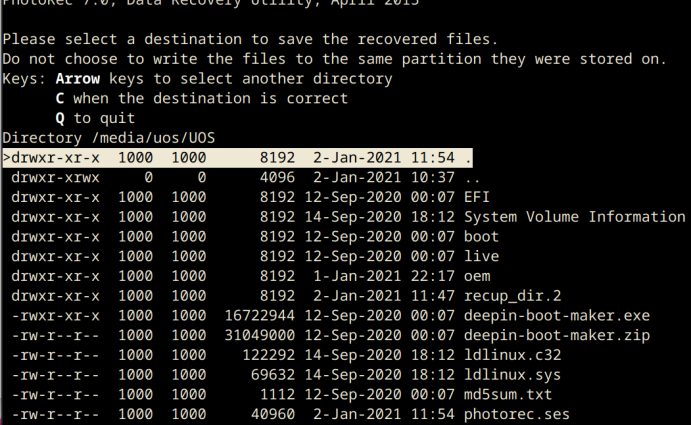Click the 'Q to quit' key hint
The width and height of the screenshot is (691, 425).
(95, 118)
